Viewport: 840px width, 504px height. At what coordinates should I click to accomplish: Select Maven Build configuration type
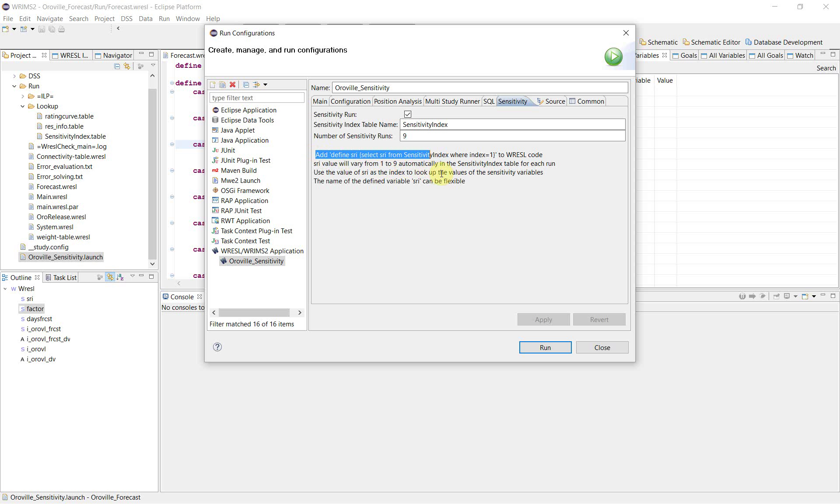tap(234, 171)
